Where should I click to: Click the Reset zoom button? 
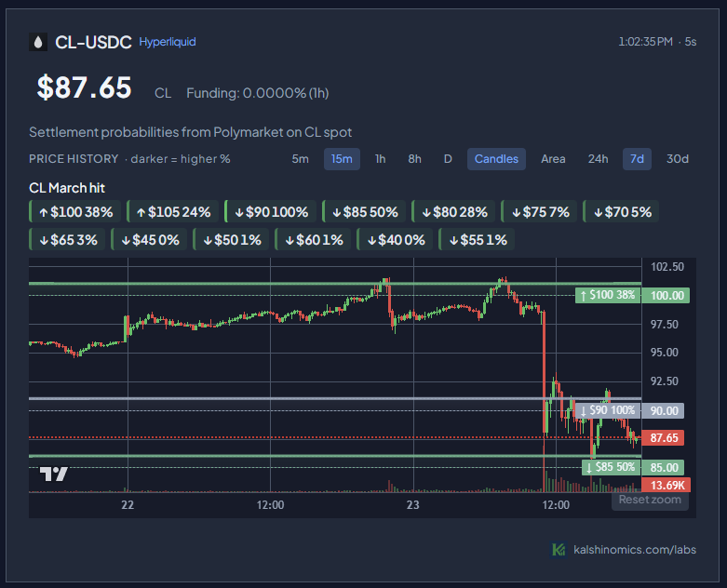(650, 500)
